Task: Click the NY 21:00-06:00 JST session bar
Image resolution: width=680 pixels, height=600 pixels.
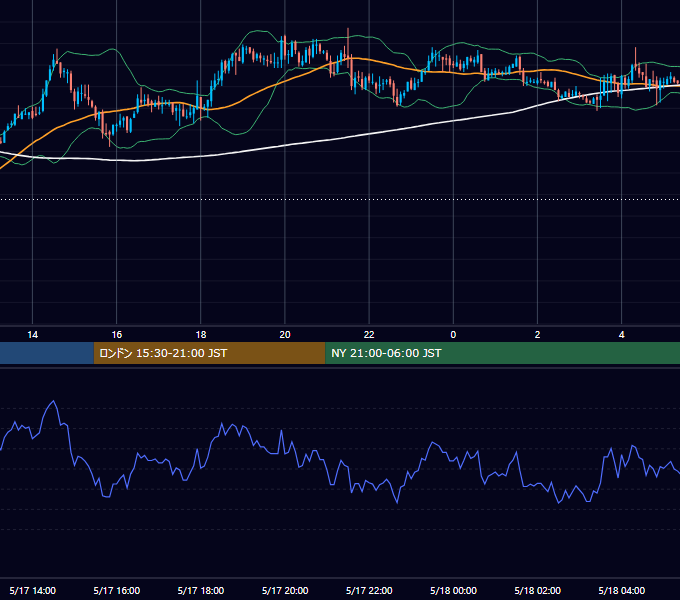Action: (503, 353)
